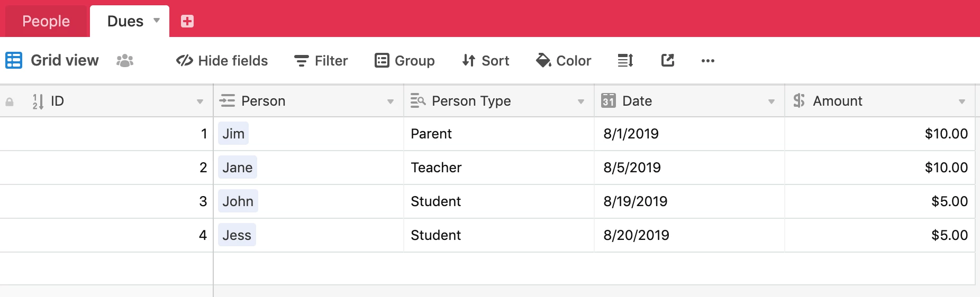Open the Color options
Viewport: 980px width, 297px height.
click(564, 61)
